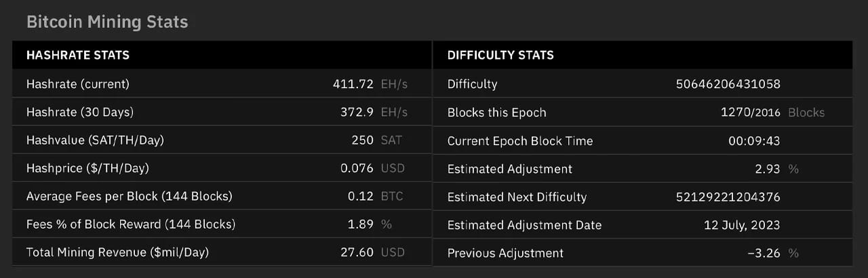
Task: Click Fees % of Block Reward label
Action: [x=131, y=224]
